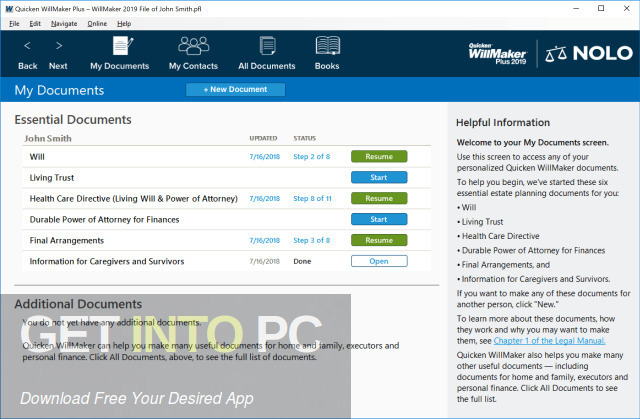Image resolution: width=640 pixels, height=419 pixels.
Task: Select the 'Final Arrangements' row name
Action: (67, 241)
